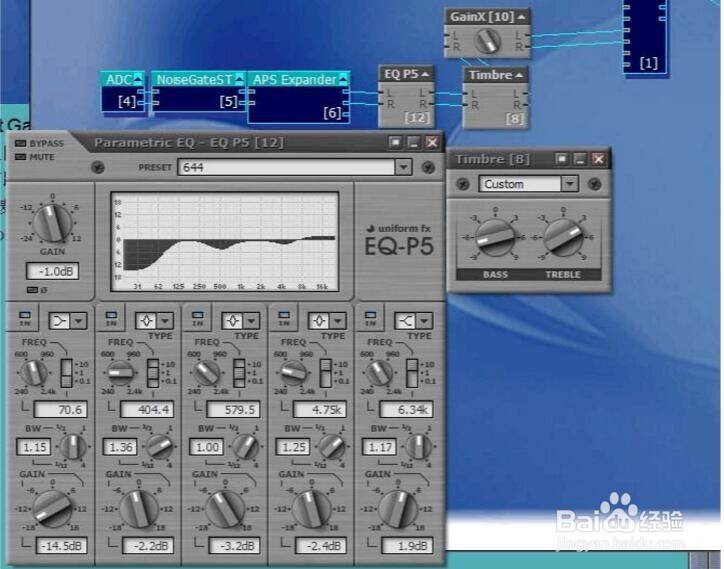Click the BW knob next to 1.36

click(x=159, y=447)
